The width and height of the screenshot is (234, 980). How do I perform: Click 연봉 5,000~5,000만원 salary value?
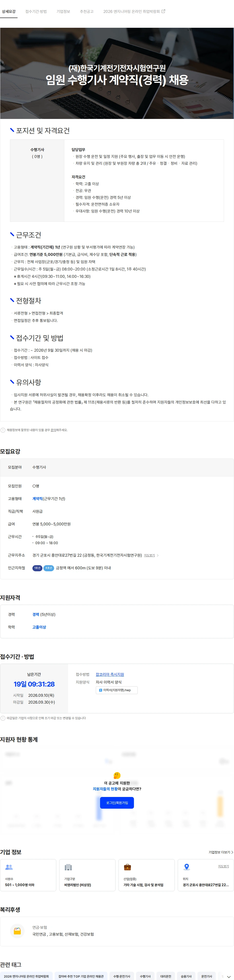coord(51,524)
